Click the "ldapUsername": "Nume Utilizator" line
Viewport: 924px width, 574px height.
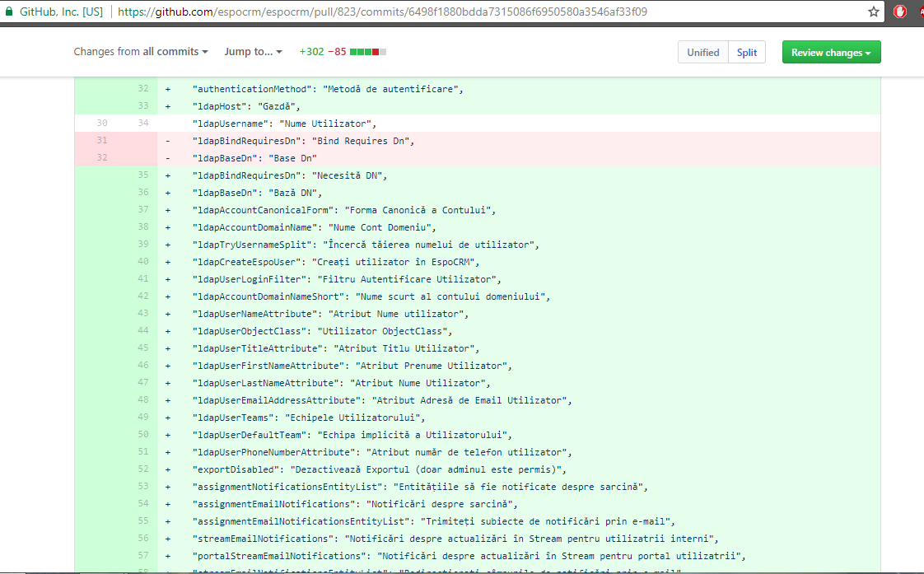284,124
